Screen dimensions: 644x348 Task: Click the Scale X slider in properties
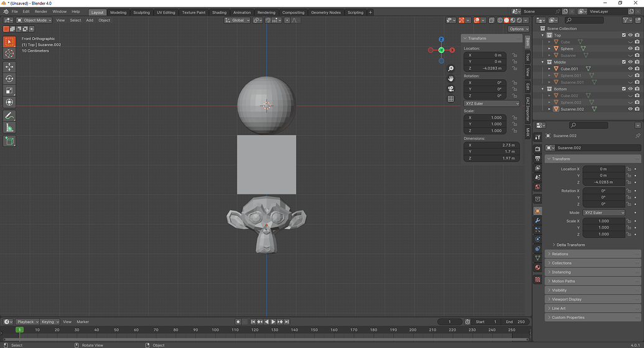click(604, 221)
